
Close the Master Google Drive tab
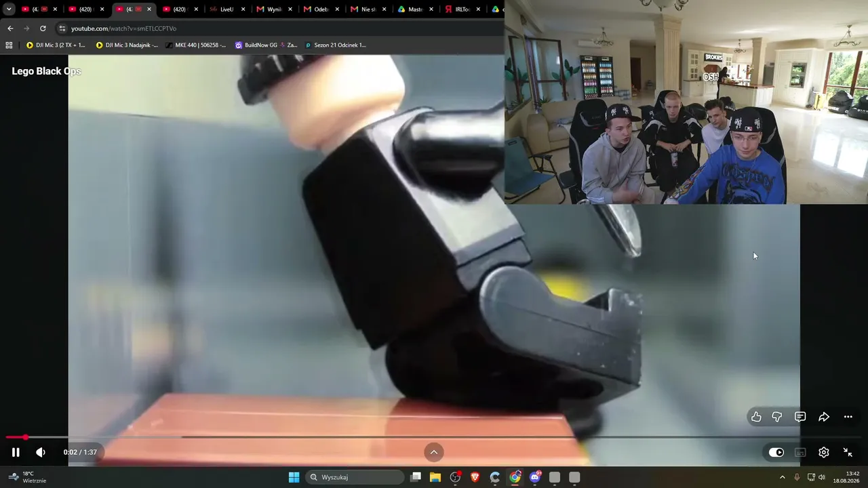(431, 9)
